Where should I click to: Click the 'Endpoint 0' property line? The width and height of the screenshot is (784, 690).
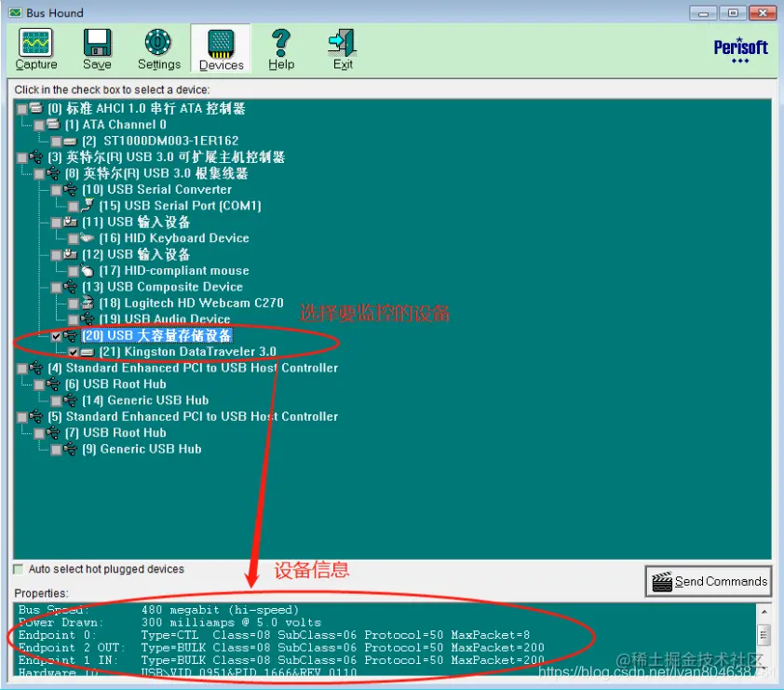pyautogui.click(x=274, y=635)
